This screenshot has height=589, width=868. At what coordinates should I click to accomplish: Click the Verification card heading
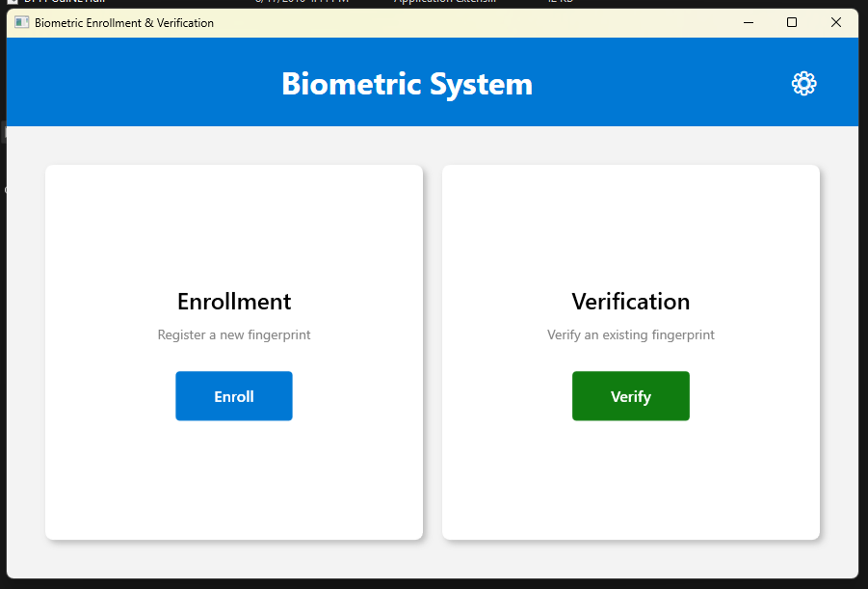point(631,302)
